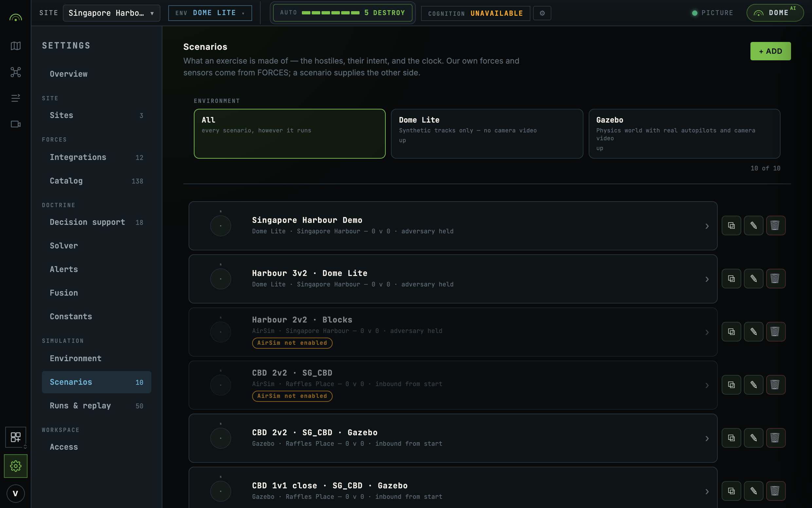Duplicate the Harbour 2v2 Blocks scenario
This screenshot has width=812, height=508.
[731, 332]
